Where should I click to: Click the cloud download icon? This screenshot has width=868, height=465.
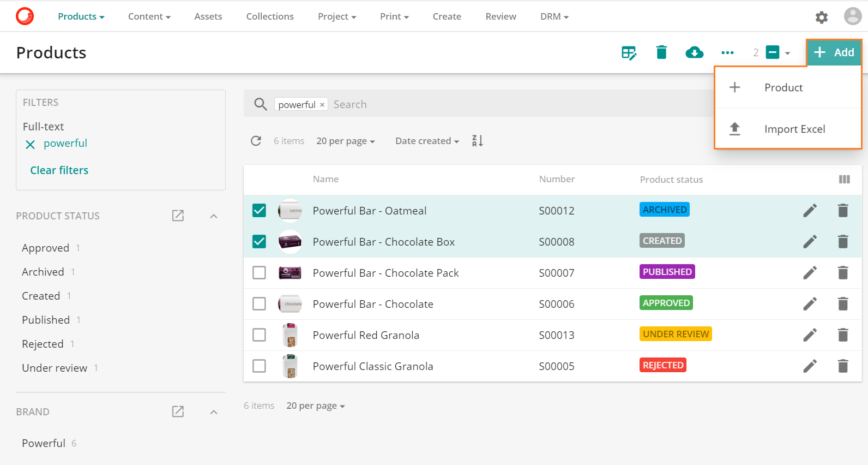[694, 52]
